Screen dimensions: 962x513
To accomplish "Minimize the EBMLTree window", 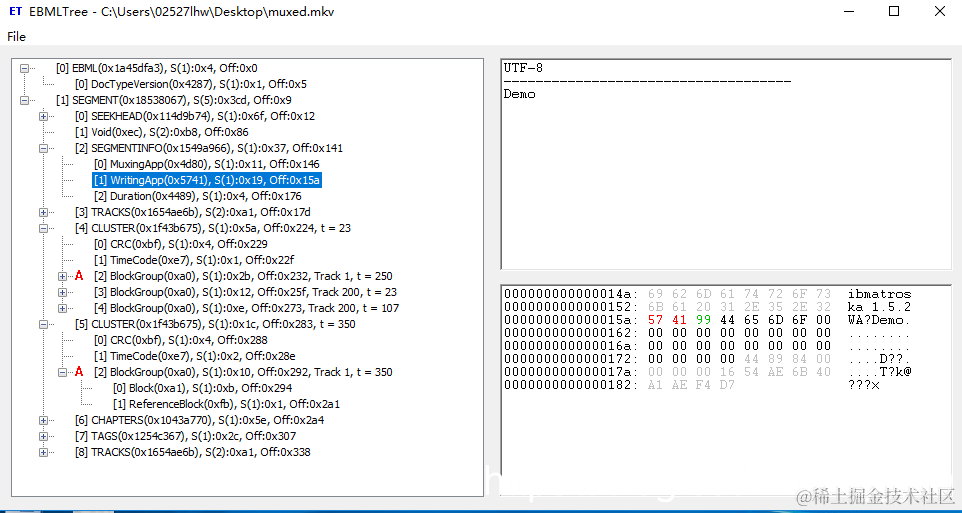I will [848, 11].
